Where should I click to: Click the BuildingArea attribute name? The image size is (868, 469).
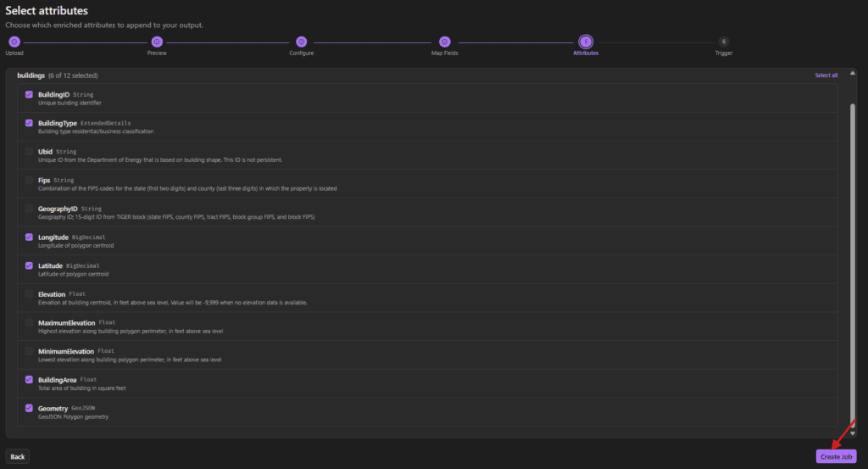[x=57, y=380]
